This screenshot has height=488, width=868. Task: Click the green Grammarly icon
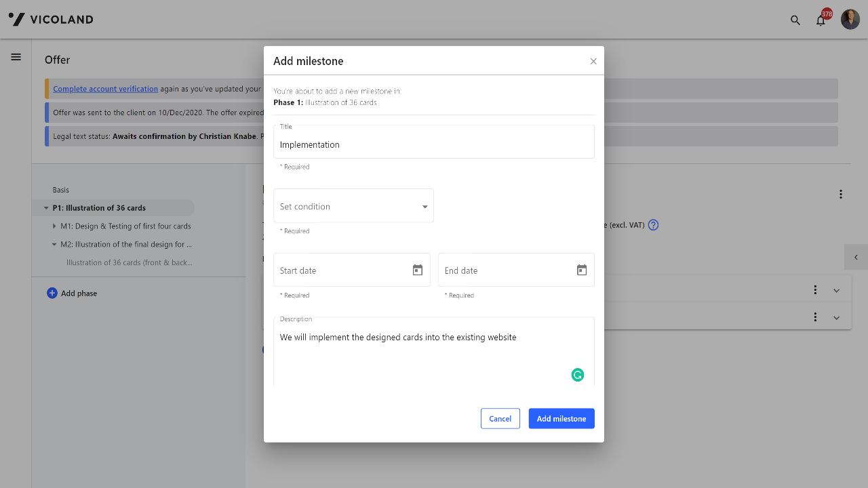(578, 375)
